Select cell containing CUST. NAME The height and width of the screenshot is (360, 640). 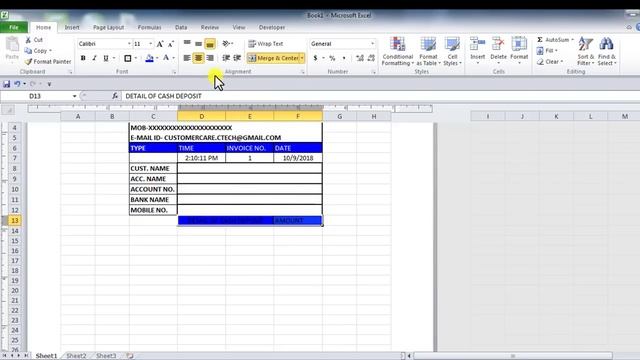[153, 168]
